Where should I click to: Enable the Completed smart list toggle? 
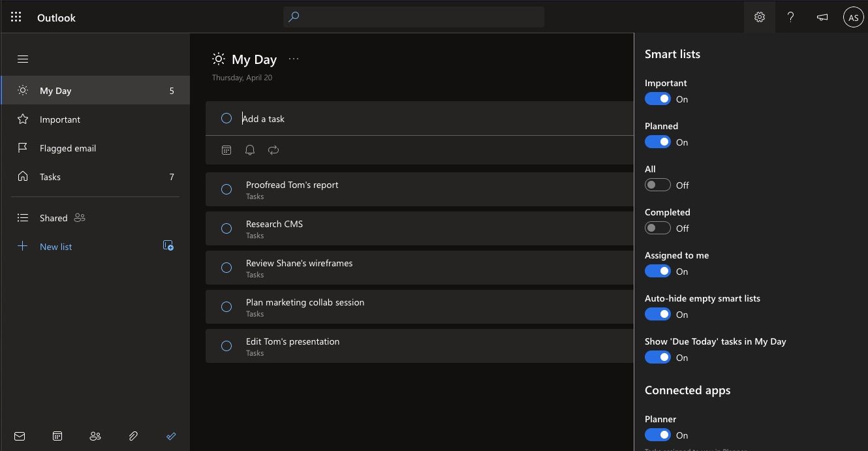pos(657,228)
